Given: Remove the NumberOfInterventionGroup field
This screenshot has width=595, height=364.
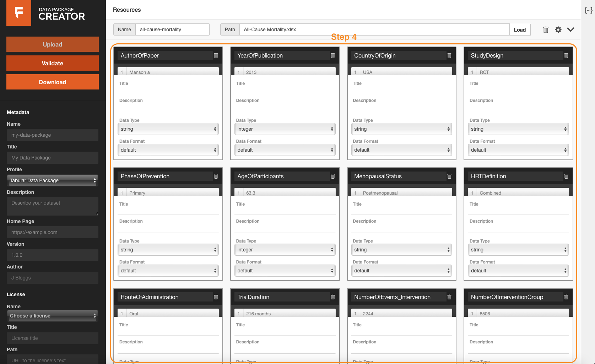Looking at the screenshot, I should 566,297.
